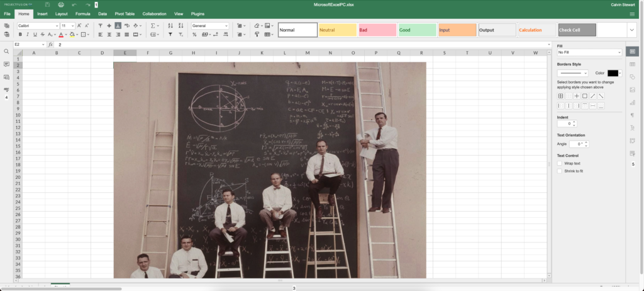This screenshot has height=291, width=644.
Task: Expand the cell styles gallery
Action: [631, 30]
